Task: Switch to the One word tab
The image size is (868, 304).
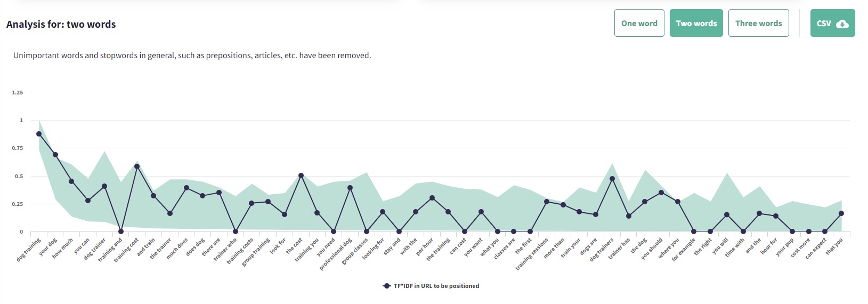Action: click(x=639, y=23)
